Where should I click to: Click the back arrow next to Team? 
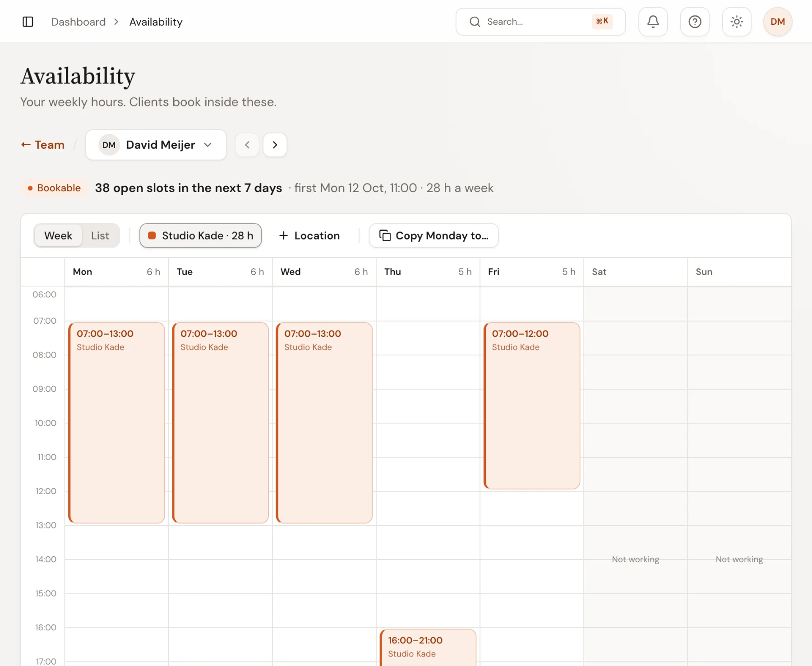click(26, 145)
